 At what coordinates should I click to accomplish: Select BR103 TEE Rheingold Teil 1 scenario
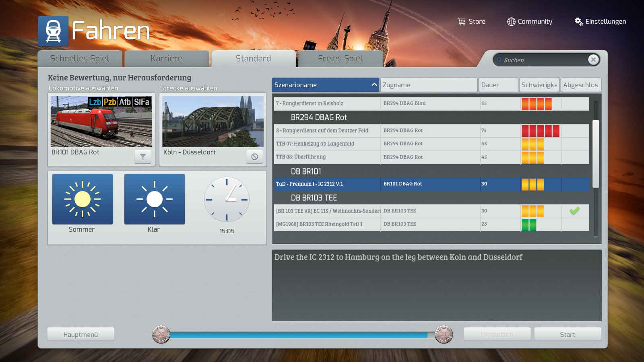click(x=431, y=224)
